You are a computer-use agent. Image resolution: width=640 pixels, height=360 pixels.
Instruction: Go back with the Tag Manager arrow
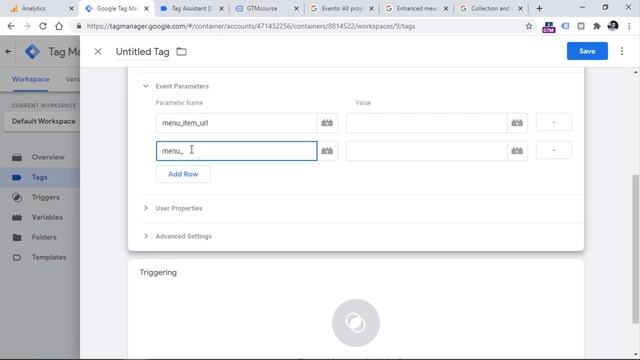click(8, 52)
